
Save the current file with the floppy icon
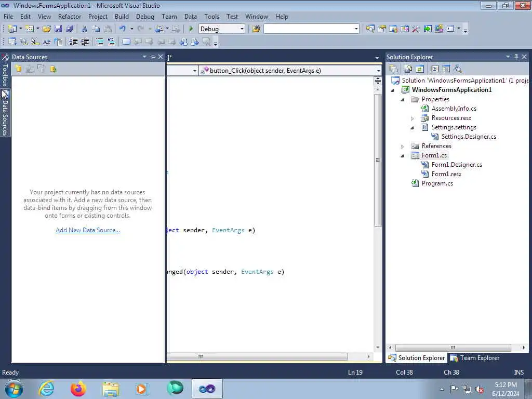[x=58, y=29]
